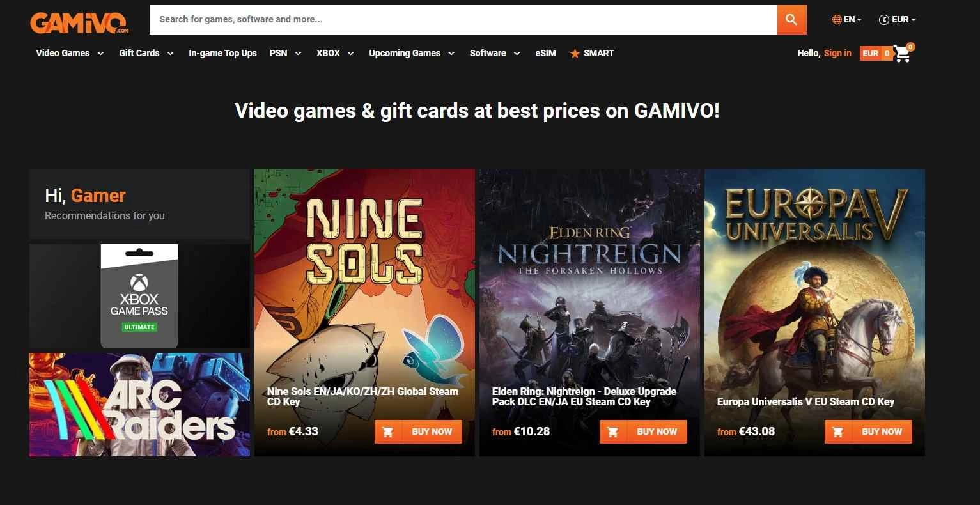Click the globe language icon
980x505 pixels.
837,20
